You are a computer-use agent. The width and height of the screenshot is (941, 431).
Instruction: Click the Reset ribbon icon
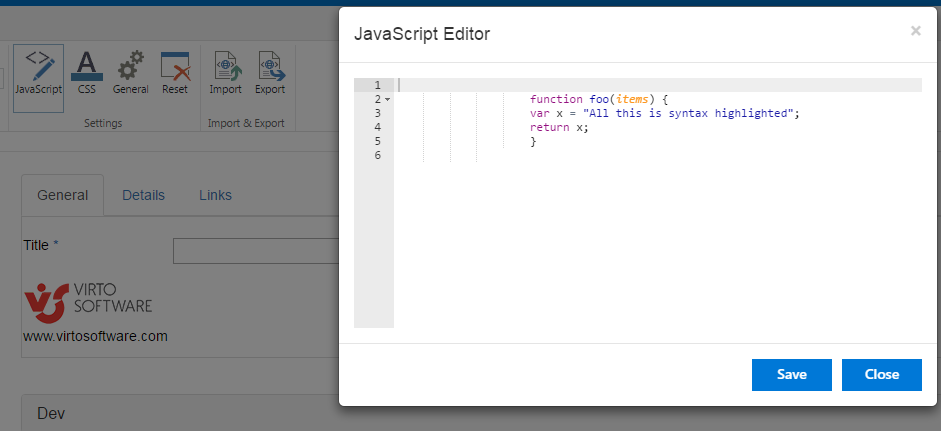tap(175, 73)
